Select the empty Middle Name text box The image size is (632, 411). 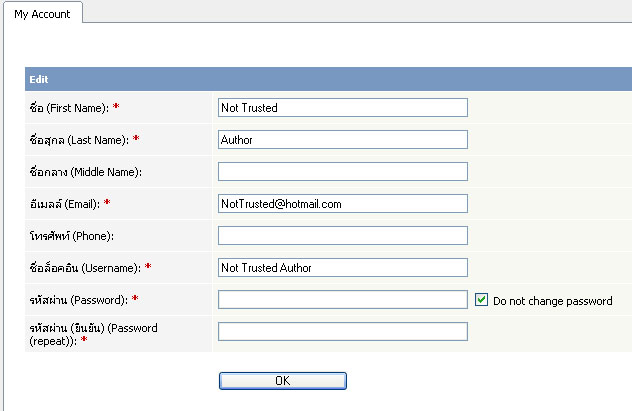343,172
